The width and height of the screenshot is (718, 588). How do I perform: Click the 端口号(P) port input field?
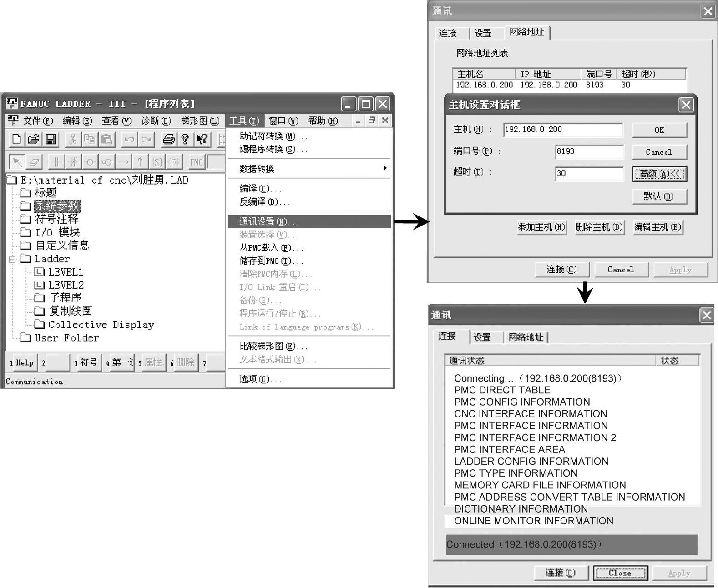(x=589, y=151)
